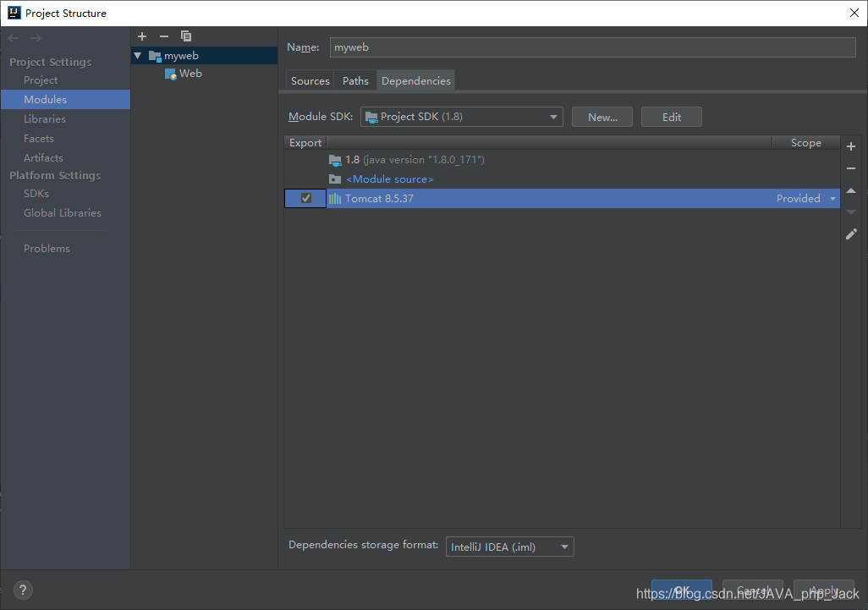This screenshot has width=868, height=610.
Task: Uncheck Export for Tomcat 8.5.37
Action: click(306, 198)
